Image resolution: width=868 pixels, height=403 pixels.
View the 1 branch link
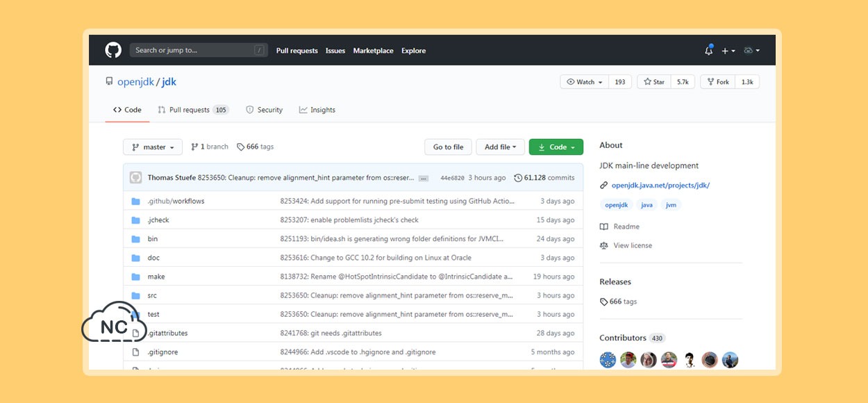point(210,147)
